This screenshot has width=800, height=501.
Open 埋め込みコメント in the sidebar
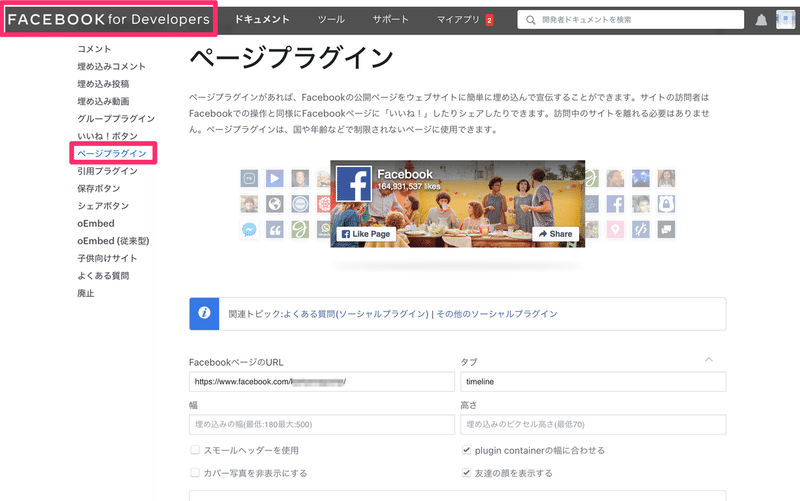111,66
